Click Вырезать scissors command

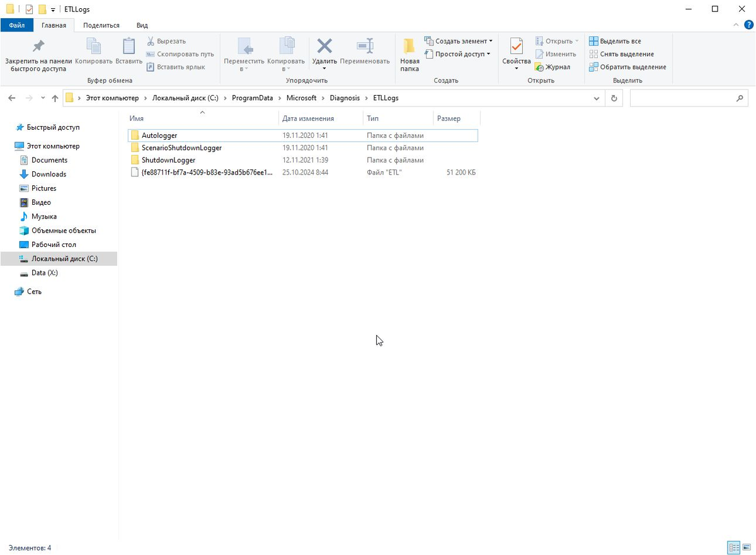(x=166, y=41)
